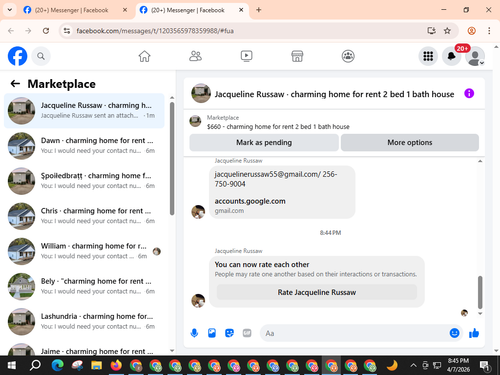Send a thumbs-up like
500x375 pixels.
point(474,333)
